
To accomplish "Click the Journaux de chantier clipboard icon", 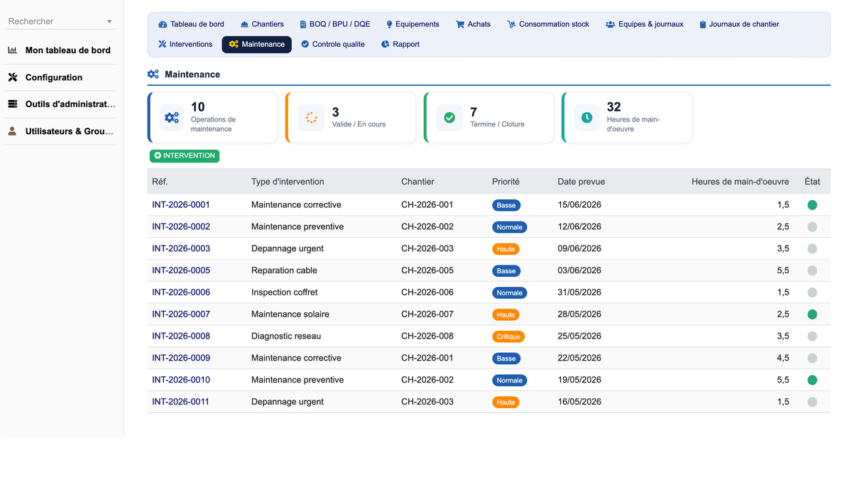I will tap(703, 24).
